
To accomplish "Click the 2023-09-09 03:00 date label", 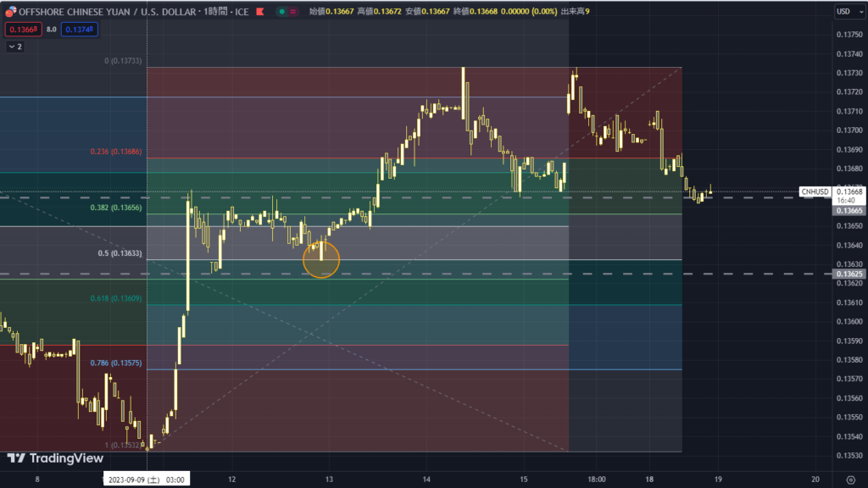I will tap(147, 480).
